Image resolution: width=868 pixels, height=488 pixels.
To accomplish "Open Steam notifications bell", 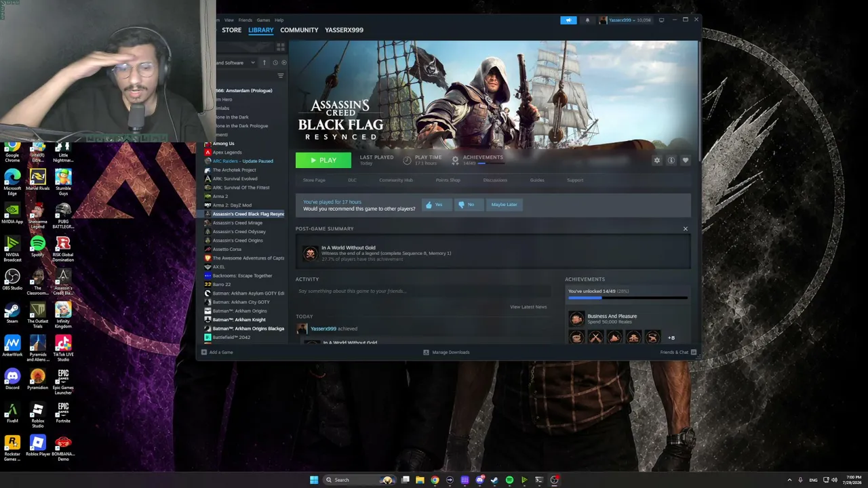I will [x=587, y=20].
